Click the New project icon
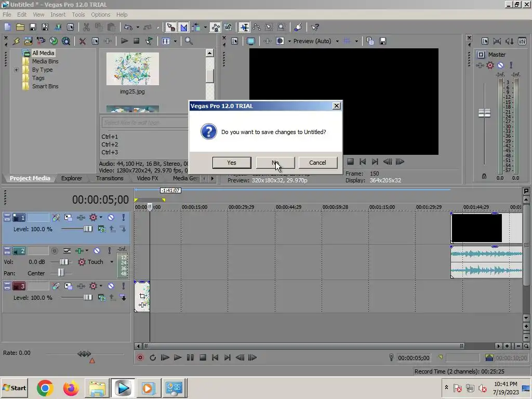The image size is (532, 399). pyautogui.click(x=7, y=27)
